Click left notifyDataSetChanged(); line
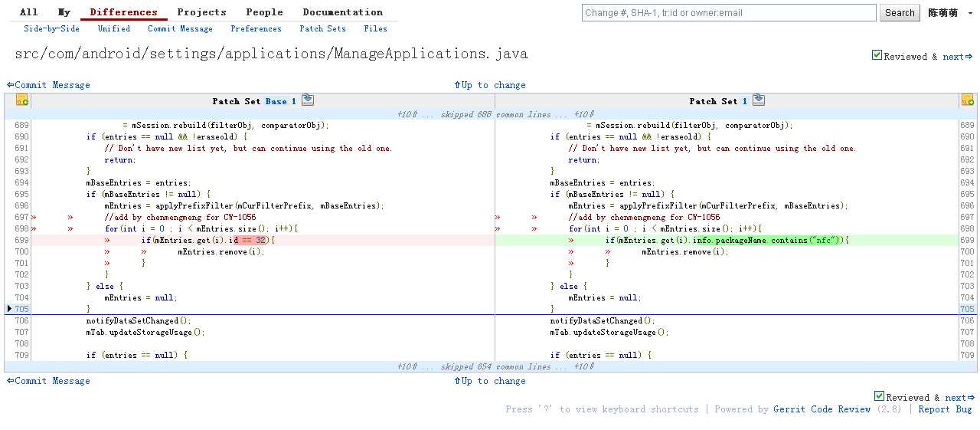This screenshot has height=430, width=980. 139,320
